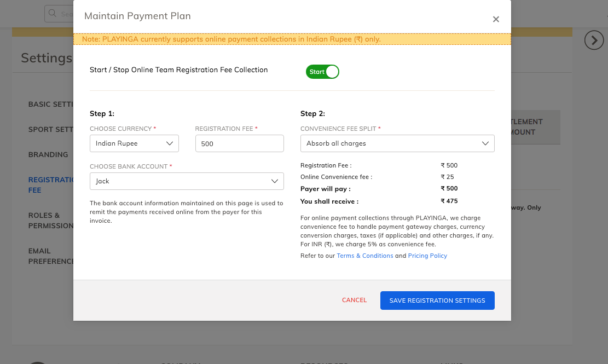Open Roles & Permissions settings
The image size is (608, 364).
coord(50,221)
